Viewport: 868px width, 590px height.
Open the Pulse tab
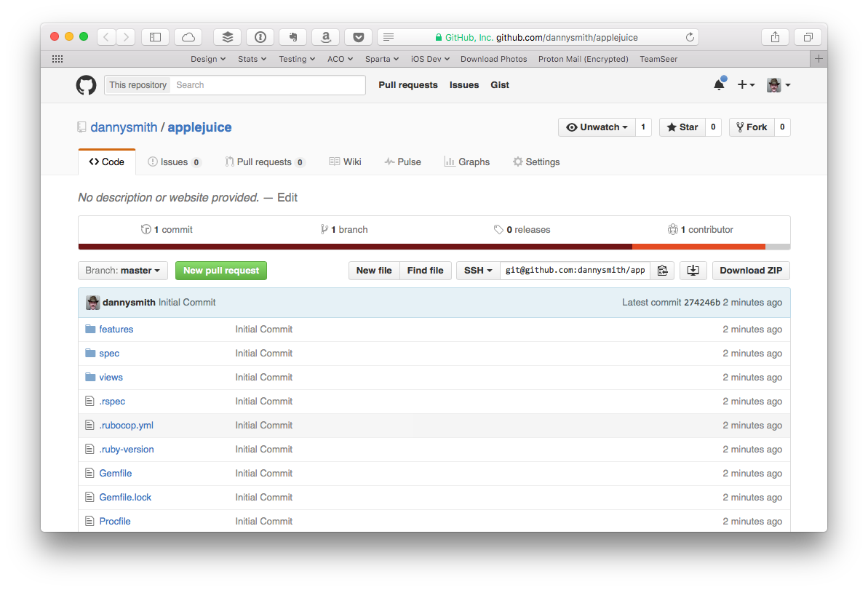click(403, 162)
